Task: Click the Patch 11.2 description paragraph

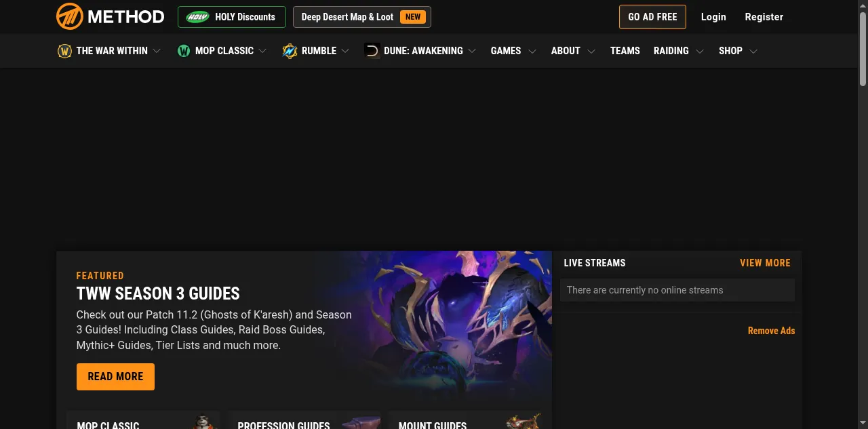Action: tap(214, 330)
